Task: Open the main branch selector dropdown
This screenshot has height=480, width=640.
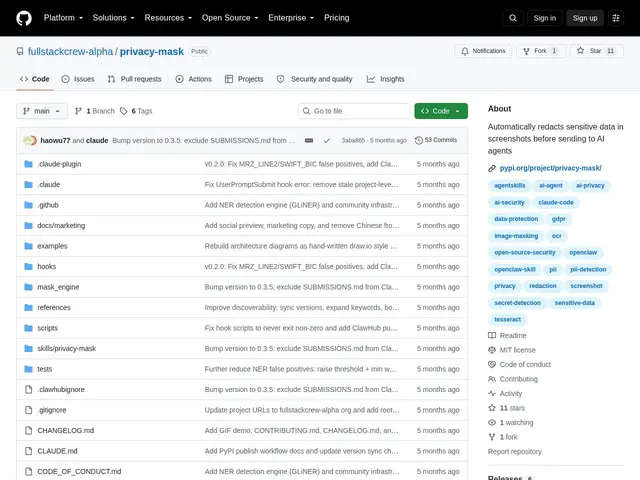Action: point(42,111)
